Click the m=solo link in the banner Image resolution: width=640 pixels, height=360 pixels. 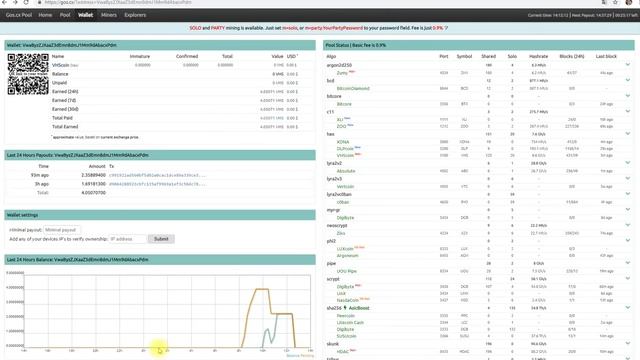click(x=290, y=28)
